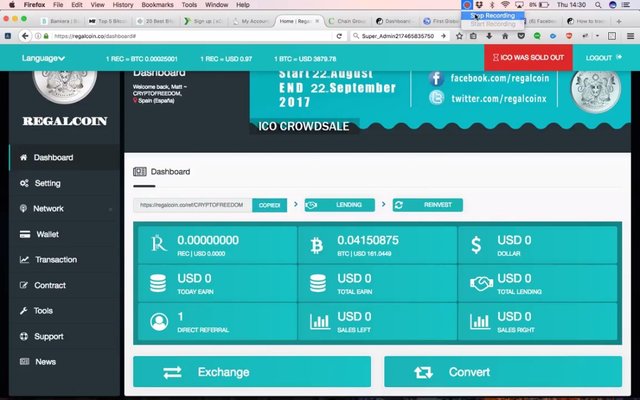Click the dollar sign balance icon
The height and width of the screenshot is (400, 640).
pyautogui.click(x=476, y=245)
